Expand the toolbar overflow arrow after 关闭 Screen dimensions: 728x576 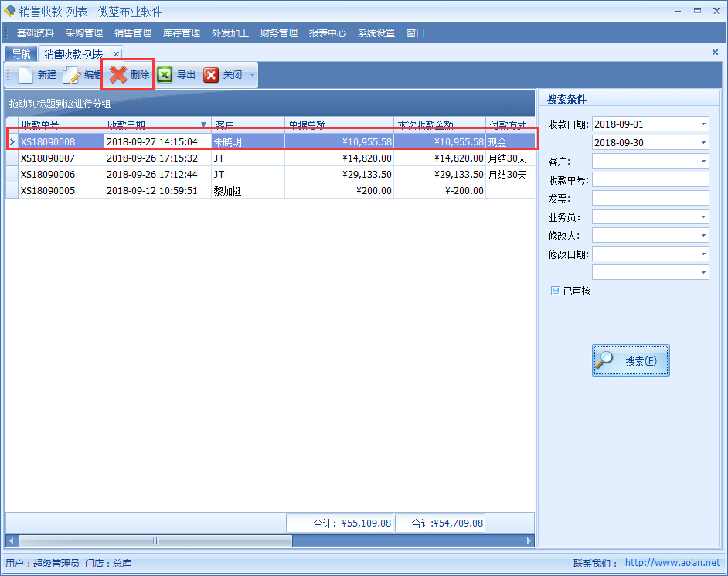pyautogui.click(x=252, y=75)
